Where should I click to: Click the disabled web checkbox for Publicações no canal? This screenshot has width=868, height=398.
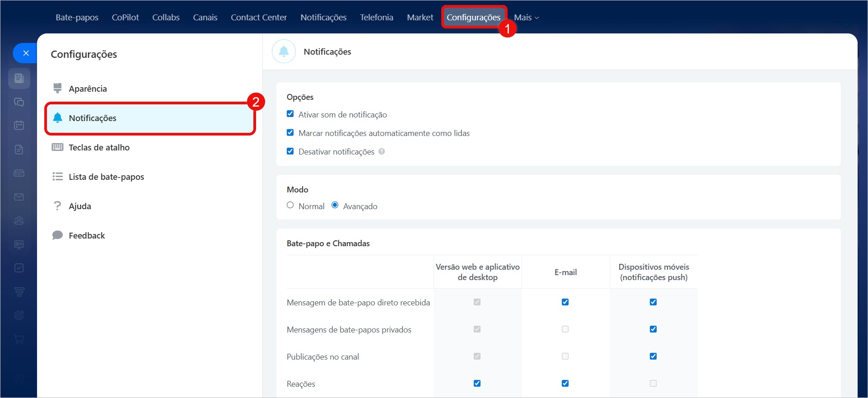[477, 356]
